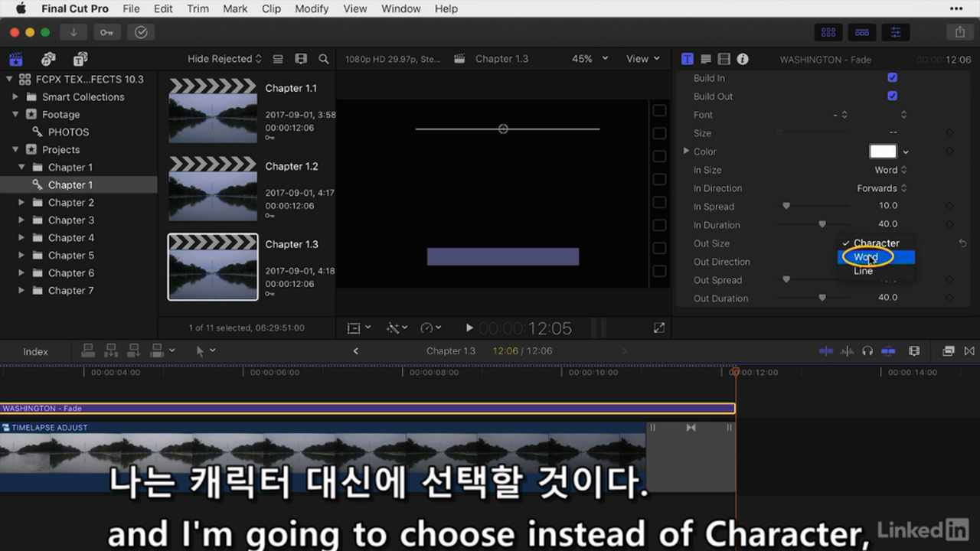The height and width of the screenshot is (551, 980).
Task: Uncheck the Build In checkbox
Action: (x=892, y=78)
